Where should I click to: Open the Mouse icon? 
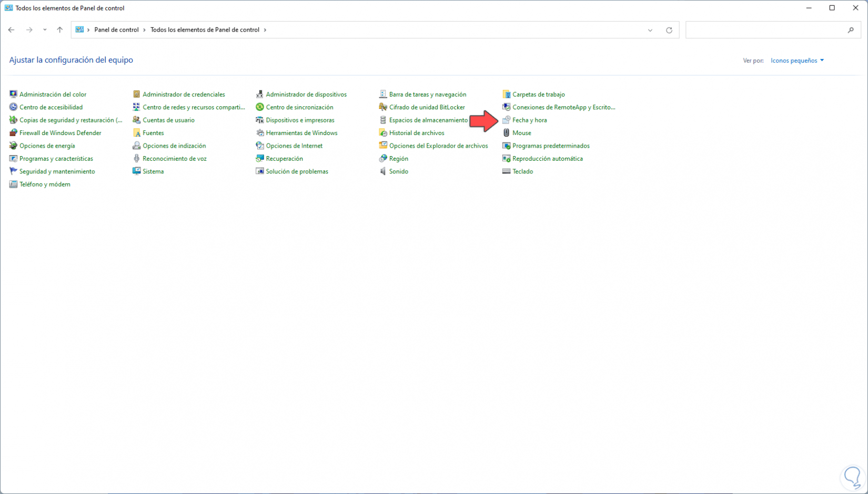506,133
